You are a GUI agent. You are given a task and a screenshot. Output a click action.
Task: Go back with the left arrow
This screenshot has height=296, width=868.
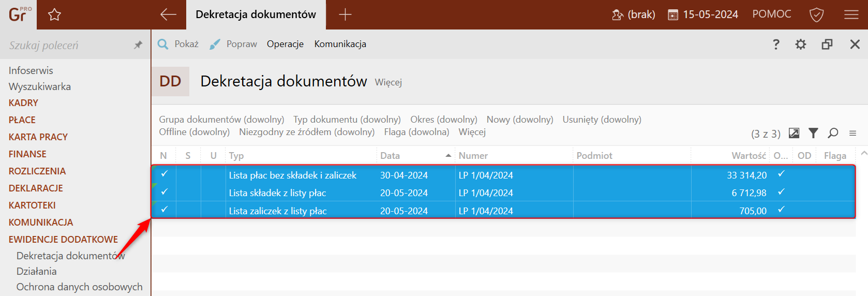point(168,14)
